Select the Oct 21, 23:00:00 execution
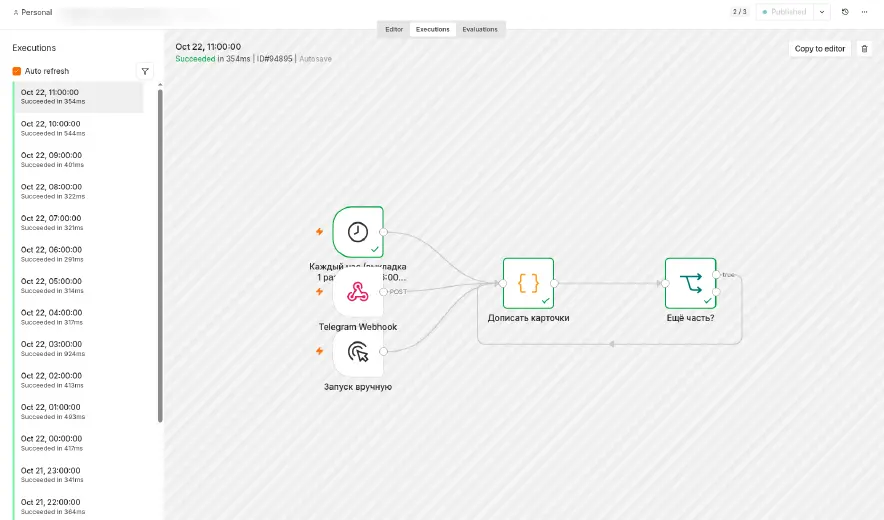 click(x=78, y=475)
